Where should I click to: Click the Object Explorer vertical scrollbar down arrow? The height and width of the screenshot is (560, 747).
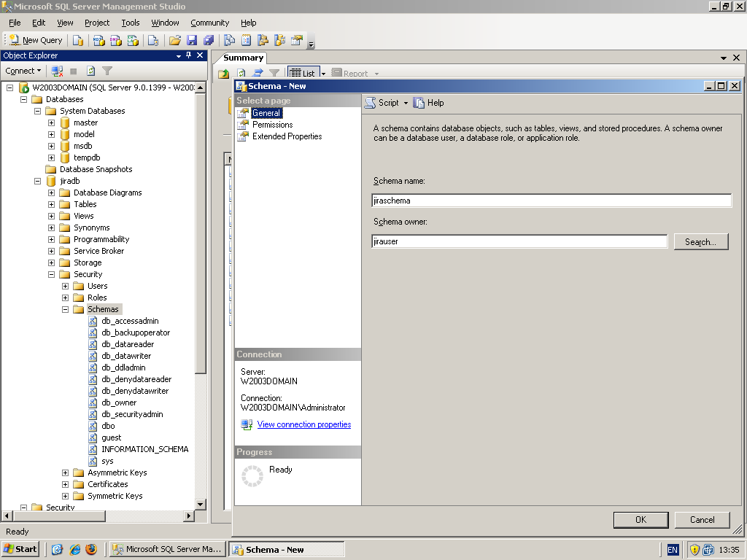(201, 504)
